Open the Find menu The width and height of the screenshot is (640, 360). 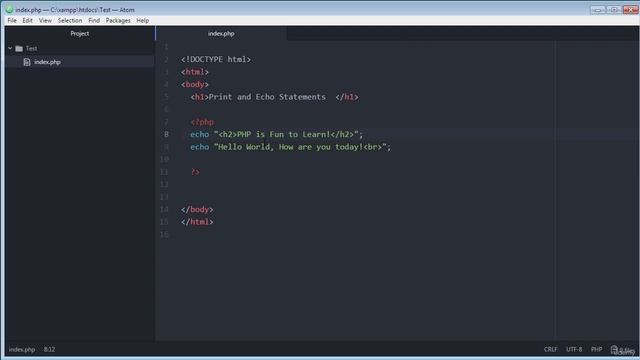click(x=94, y=20)
